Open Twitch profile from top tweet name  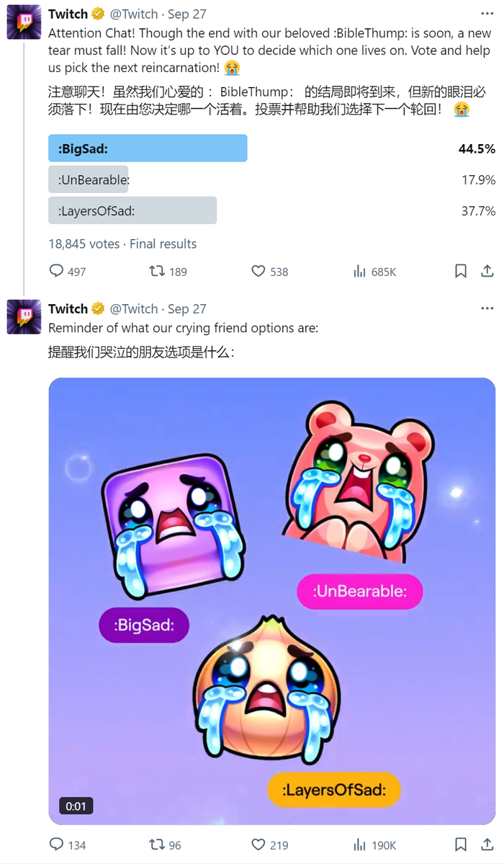coord(68,14)
